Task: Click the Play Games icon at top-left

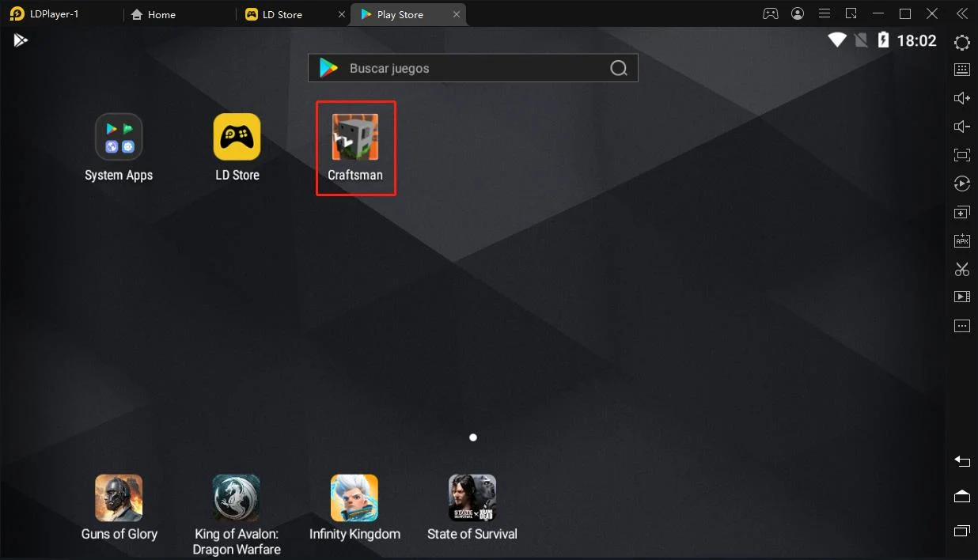Action: [21, 40]
